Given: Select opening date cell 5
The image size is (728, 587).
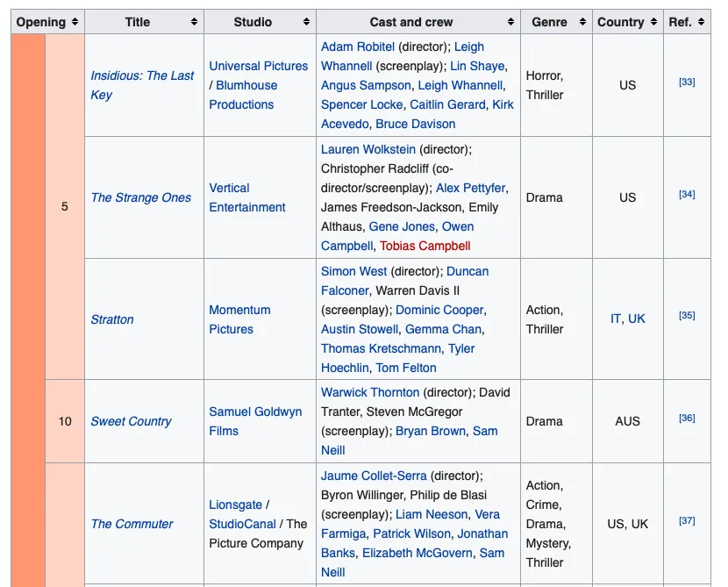Looking at the screenshot, I should click(65, 207).
